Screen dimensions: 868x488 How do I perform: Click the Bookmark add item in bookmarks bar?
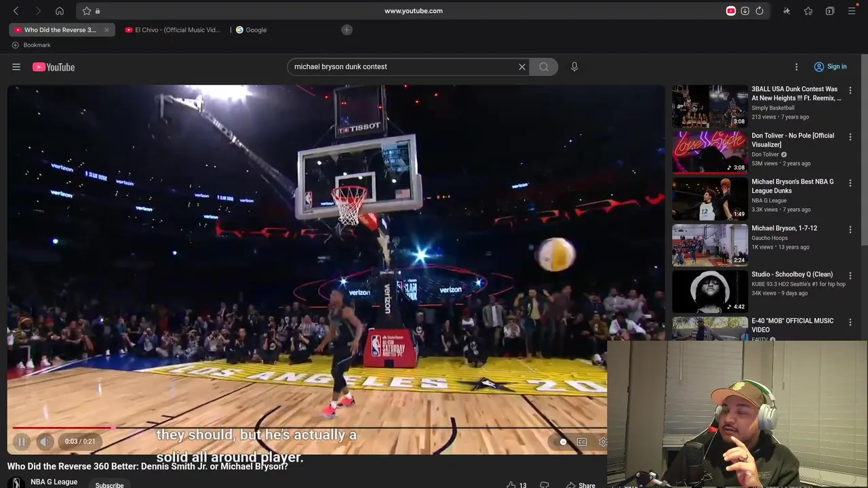[x=31, y=45]
